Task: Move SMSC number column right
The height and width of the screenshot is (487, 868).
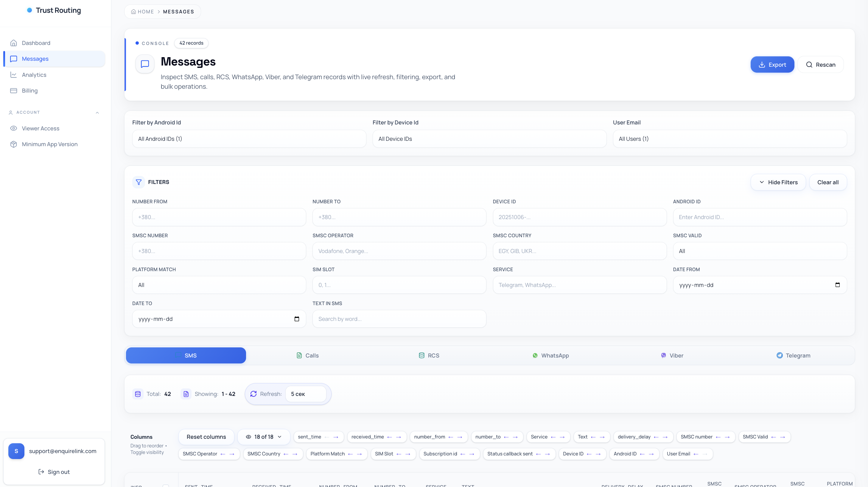Action: coord(727,437)
